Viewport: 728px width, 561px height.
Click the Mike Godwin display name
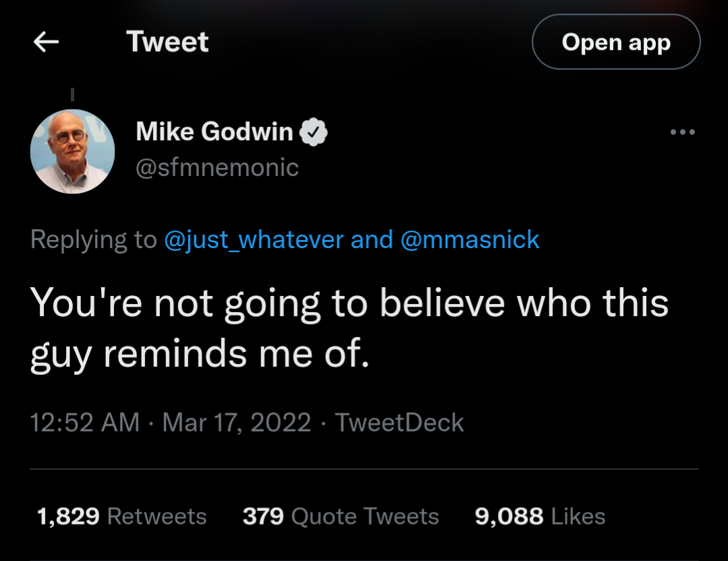pos(214,131)
